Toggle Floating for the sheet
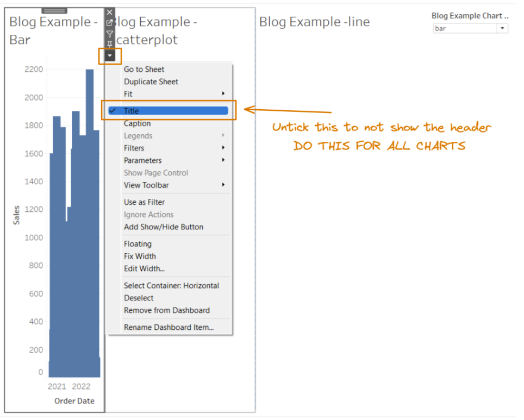 [x=138, y=244]
